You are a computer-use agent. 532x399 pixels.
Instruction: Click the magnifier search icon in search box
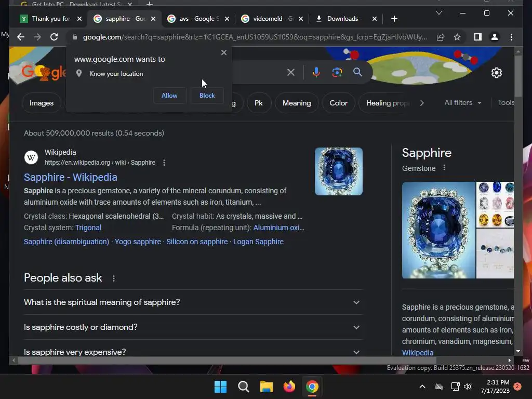[357, 72]
